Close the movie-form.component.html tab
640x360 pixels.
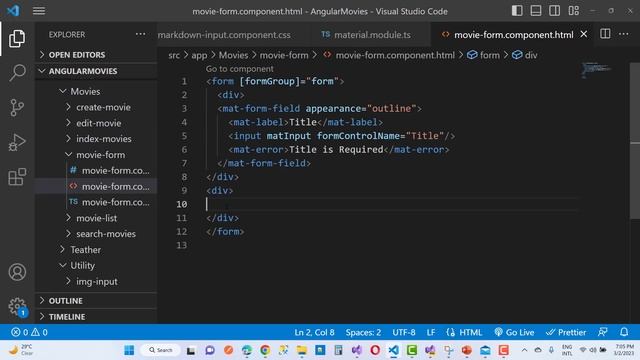pos(584,34)
